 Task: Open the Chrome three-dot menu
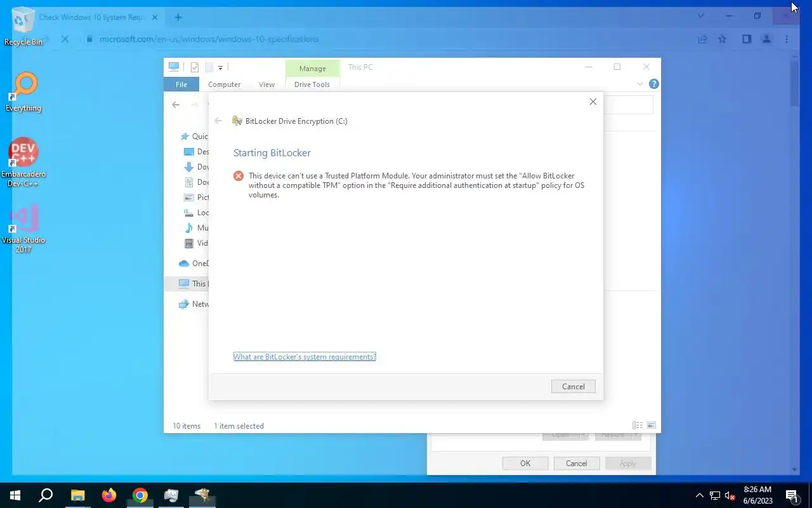click(x=787, y=39)
